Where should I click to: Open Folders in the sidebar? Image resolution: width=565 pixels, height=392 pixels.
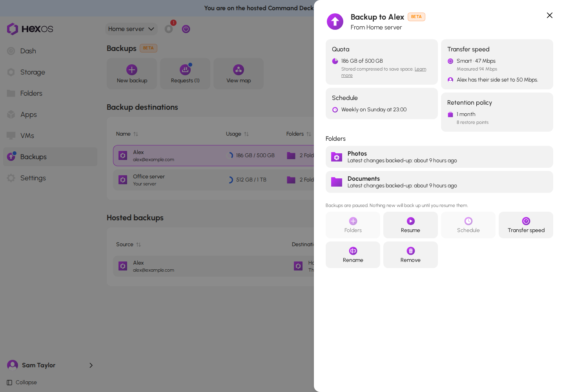(50, 93)
